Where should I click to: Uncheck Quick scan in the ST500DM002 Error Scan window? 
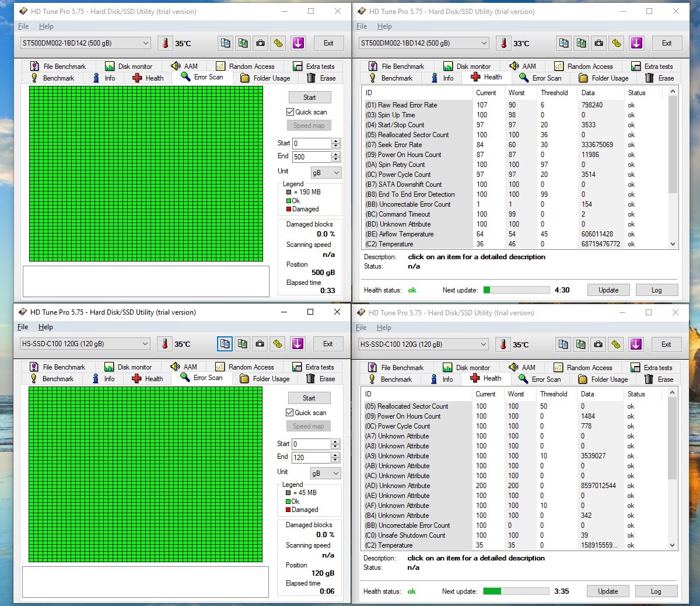(290, 112)
